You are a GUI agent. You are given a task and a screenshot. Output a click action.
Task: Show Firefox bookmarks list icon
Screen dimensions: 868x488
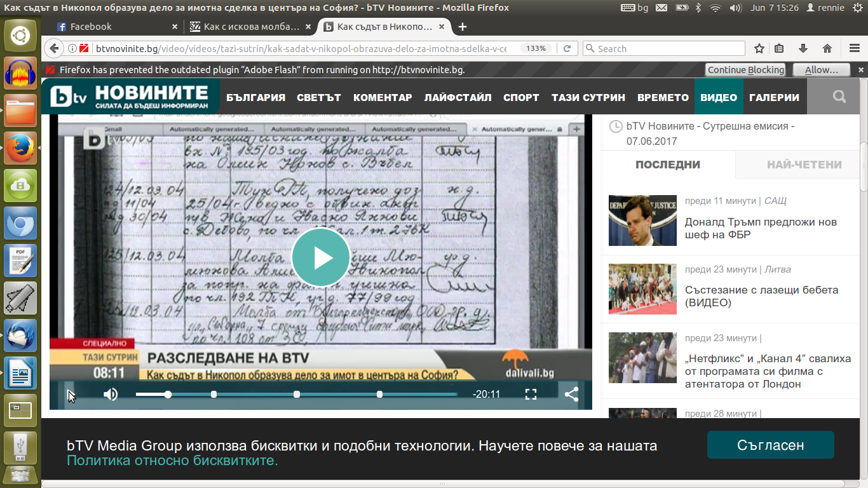[779, 48]
